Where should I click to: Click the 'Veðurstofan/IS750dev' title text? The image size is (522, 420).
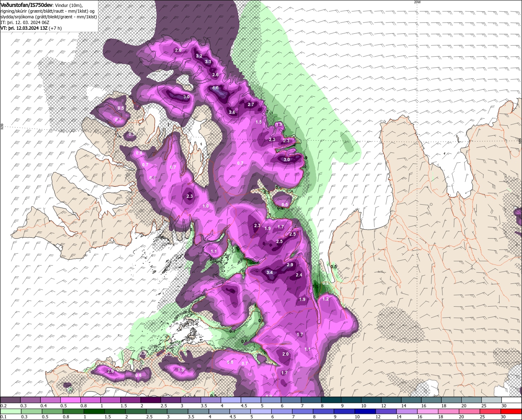[x=27, y=5]
